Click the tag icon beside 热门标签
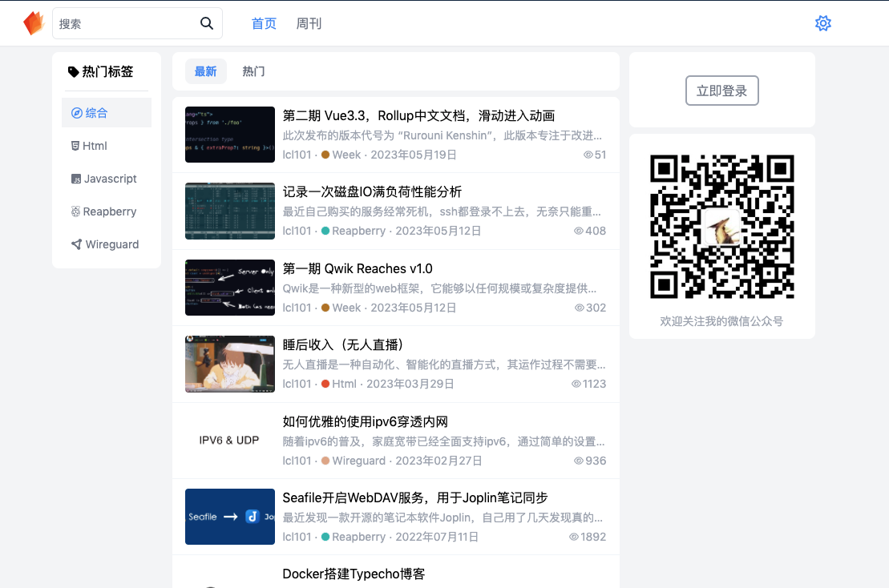The image size is (889, 588). tap(73, 72)
